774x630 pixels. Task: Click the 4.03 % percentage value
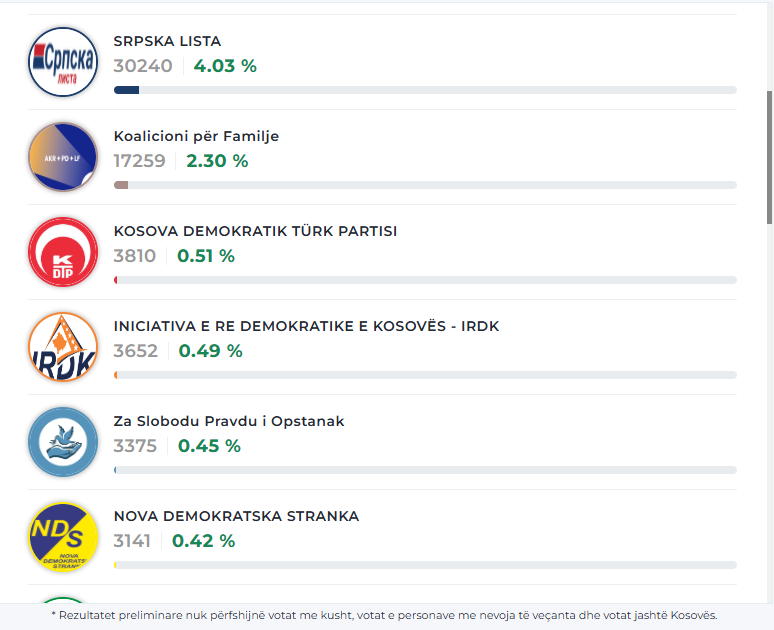[x=225, y=66]
